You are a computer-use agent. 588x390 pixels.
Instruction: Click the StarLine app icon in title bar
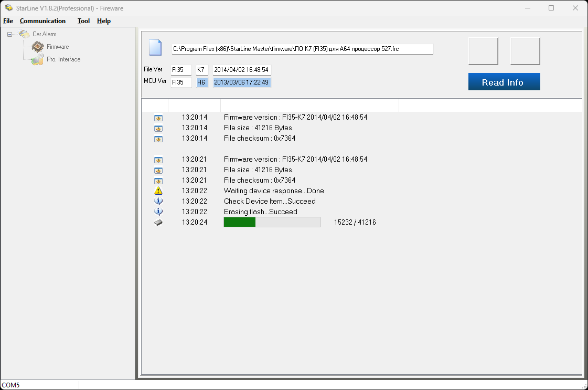click(8, 8)
